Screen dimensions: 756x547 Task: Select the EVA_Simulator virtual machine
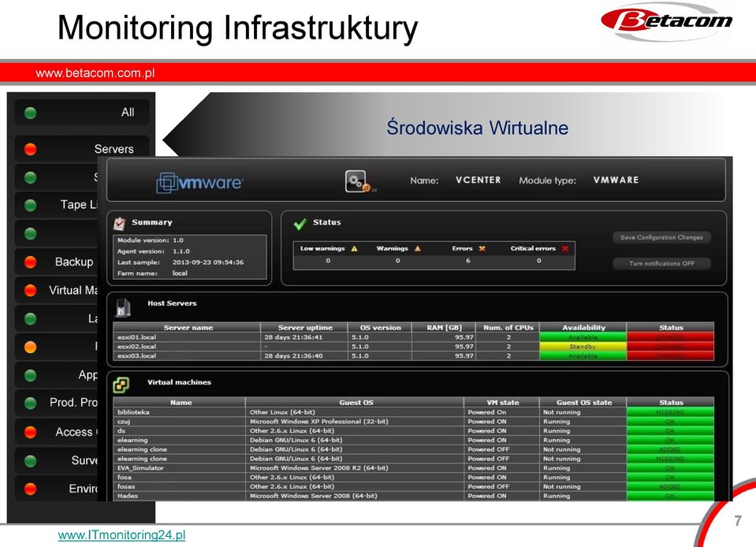[x=140, y=468]
